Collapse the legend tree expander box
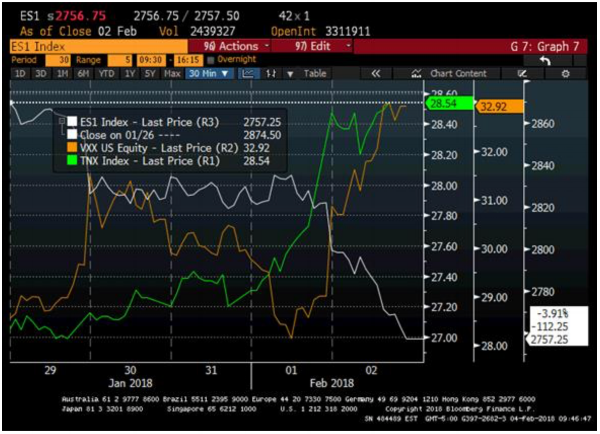Image resolution: width=600 pixels, height=434 pixels. coord(62,122)
